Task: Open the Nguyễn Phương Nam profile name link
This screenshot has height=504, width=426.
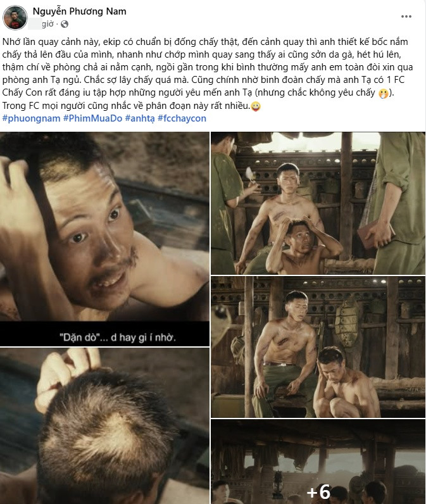Action: pos(79,11)
